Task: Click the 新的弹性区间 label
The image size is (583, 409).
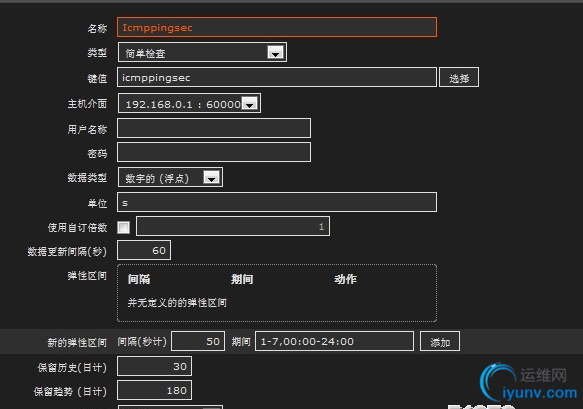Action: tap(77, 342)
